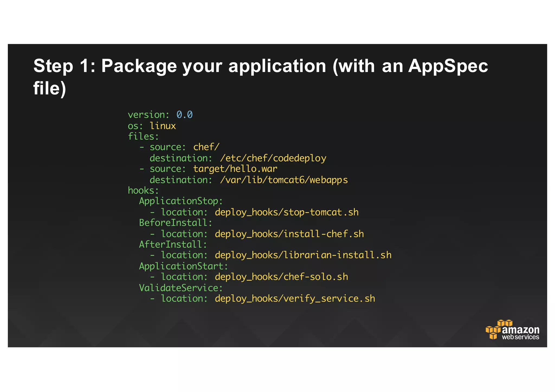This screenshot has width=555, height=392.
Task: Click the Amazon Web Services logo
Action: [512, 330]
